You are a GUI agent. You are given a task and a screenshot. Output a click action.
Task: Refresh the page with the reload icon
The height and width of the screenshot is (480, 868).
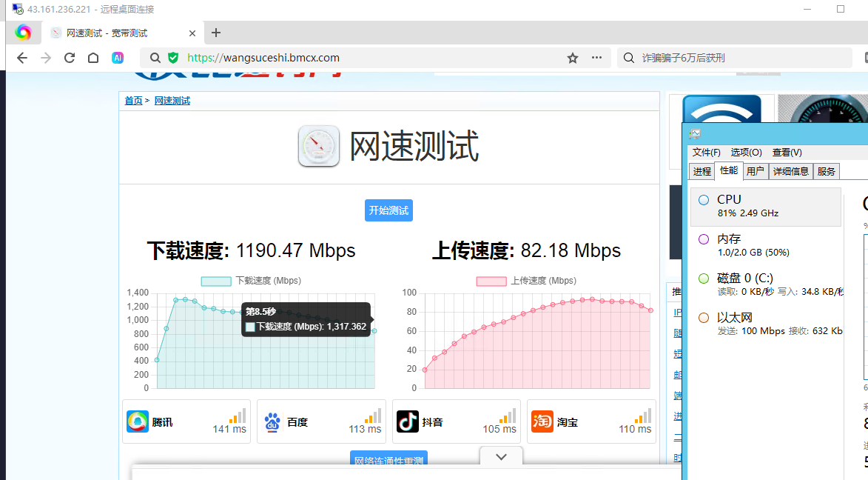tap(69, 58)
